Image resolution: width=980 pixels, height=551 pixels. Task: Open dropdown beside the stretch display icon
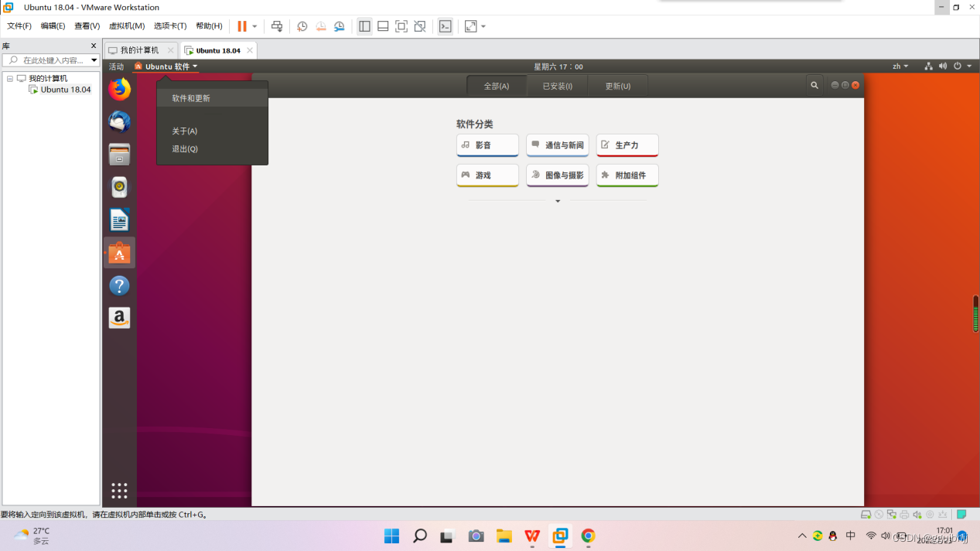483,26
